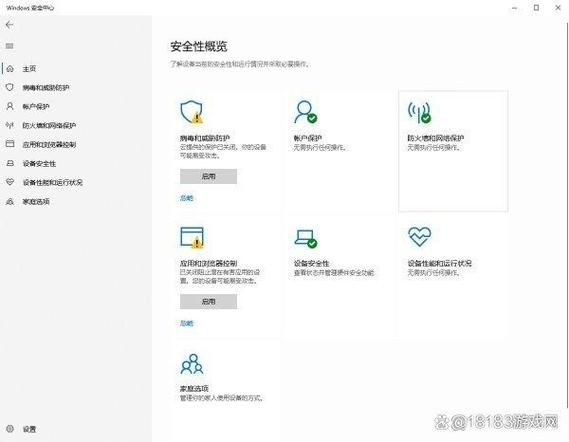Toggle the hamburger navigation menu
569x442 pixels.
9,46
